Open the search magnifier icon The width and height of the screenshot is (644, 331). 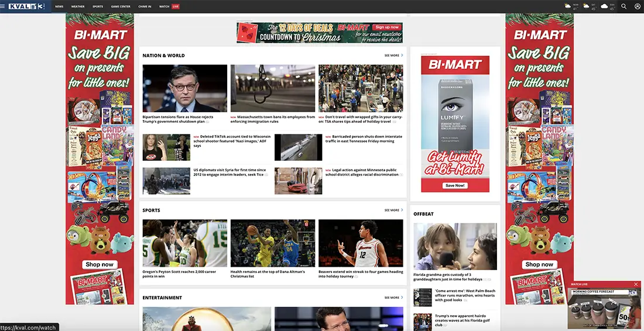tap(624, 6)
